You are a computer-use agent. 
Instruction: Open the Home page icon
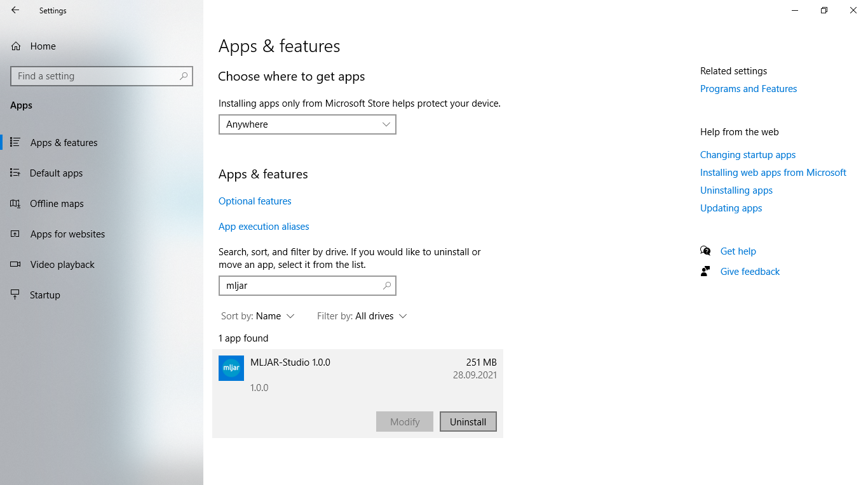coord(16,46)
